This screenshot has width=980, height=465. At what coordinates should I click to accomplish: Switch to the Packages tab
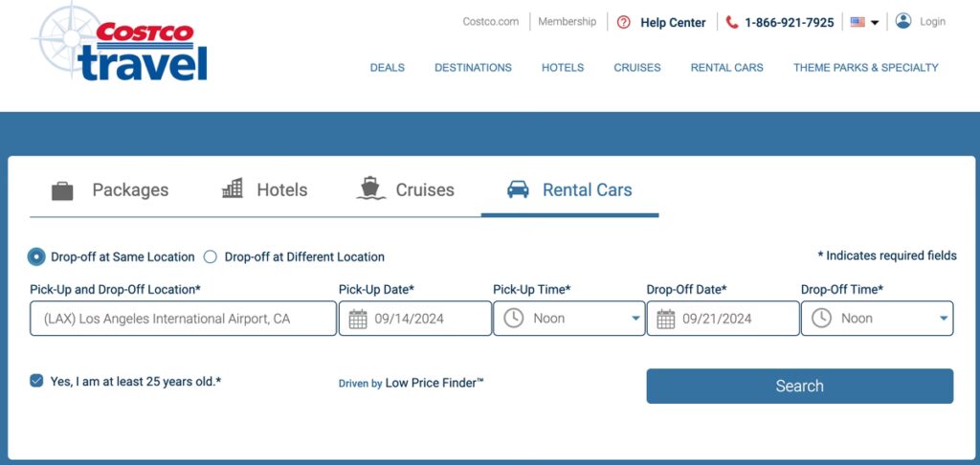[x=109, y=189]
